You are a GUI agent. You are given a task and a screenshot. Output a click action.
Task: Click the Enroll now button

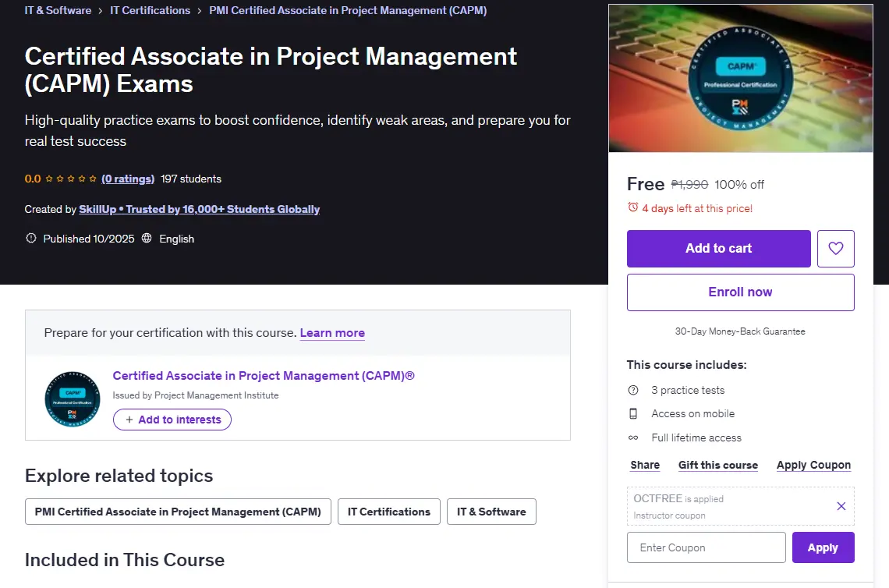click(x=741, y=292)
